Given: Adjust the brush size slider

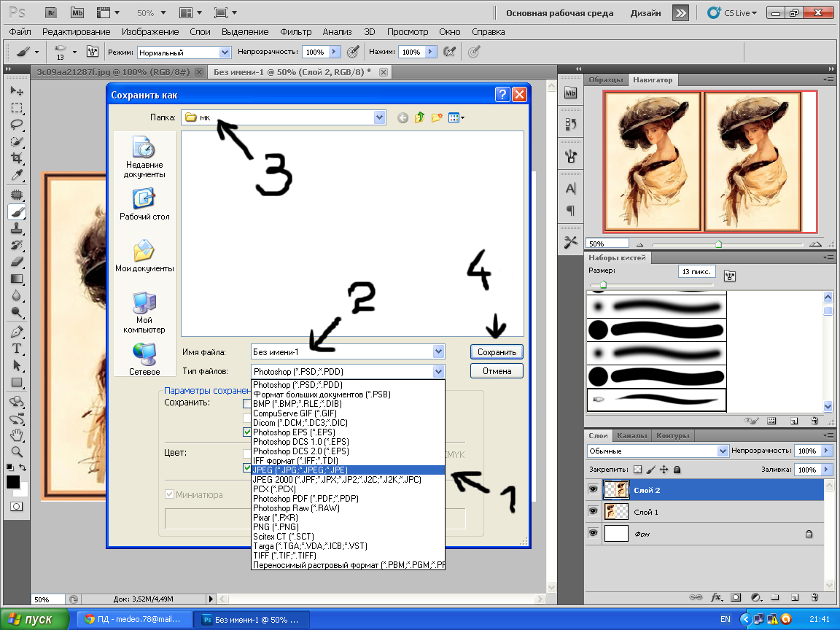Looking at the screenshot, I should tap(603, 284).
